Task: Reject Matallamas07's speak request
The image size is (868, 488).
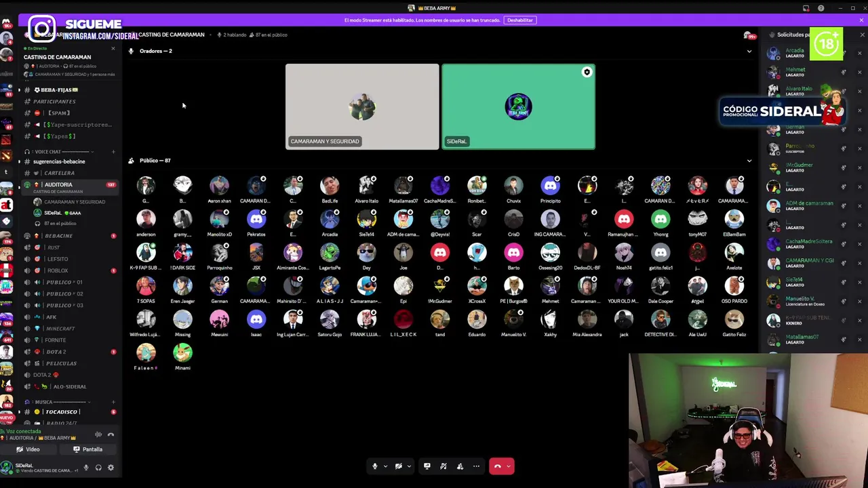Action: 859,340
